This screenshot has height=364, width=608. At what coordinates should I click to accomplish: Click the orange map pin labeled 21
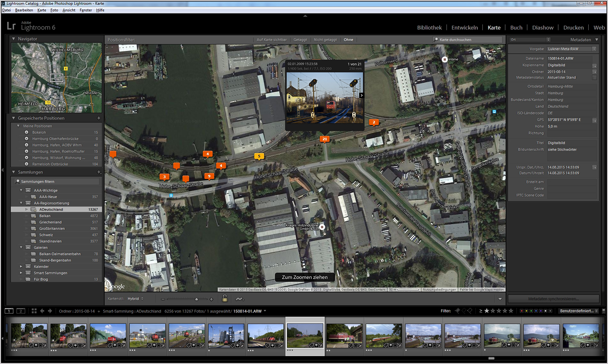pyautogui.click(x=324, y=139)
